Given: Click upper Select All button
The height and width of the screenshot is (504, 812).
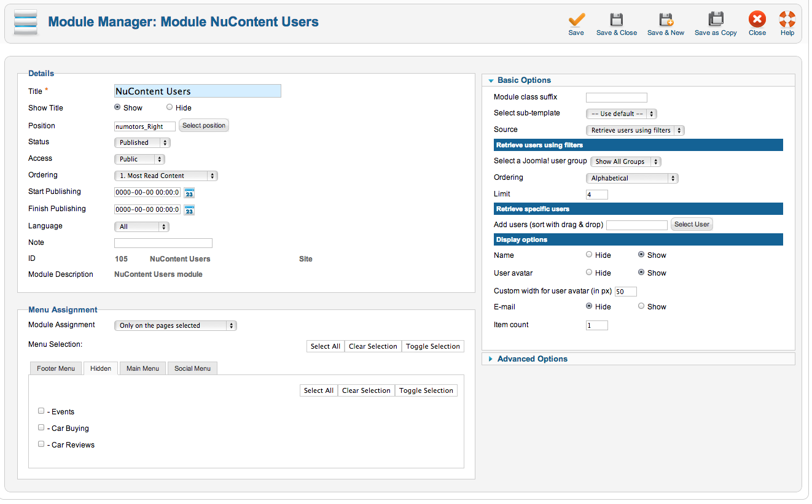Looking at the screenshot, I should (326, 346).
